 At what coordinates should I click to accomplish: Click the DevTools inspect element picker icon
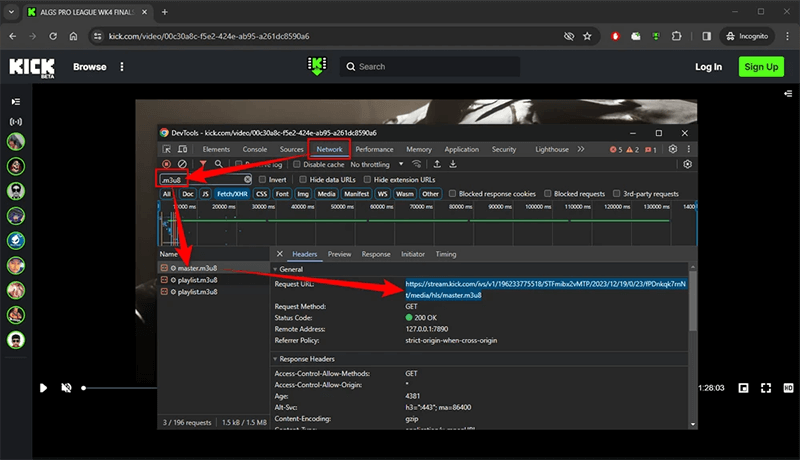(167, 149)
